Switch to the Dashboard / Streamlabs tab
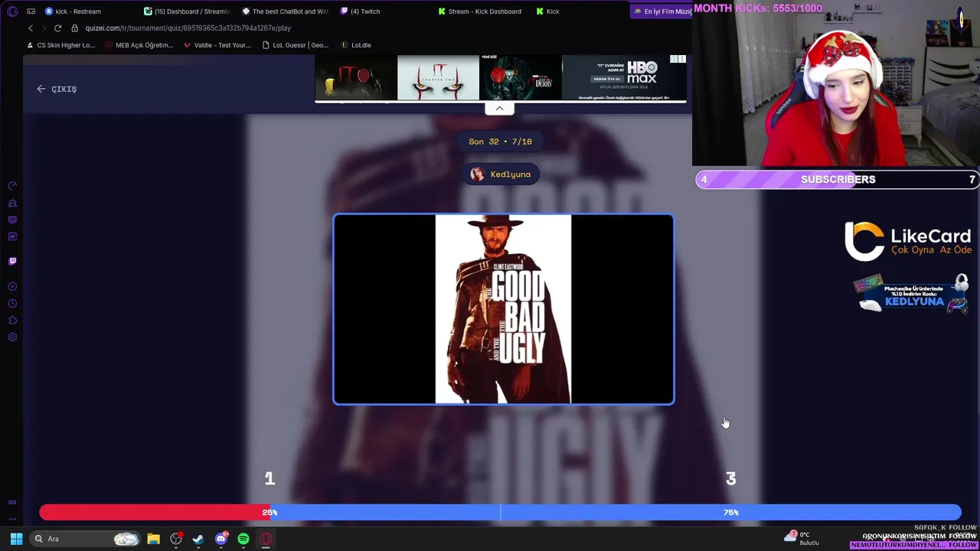980x551 pixels. pos(188,11)
